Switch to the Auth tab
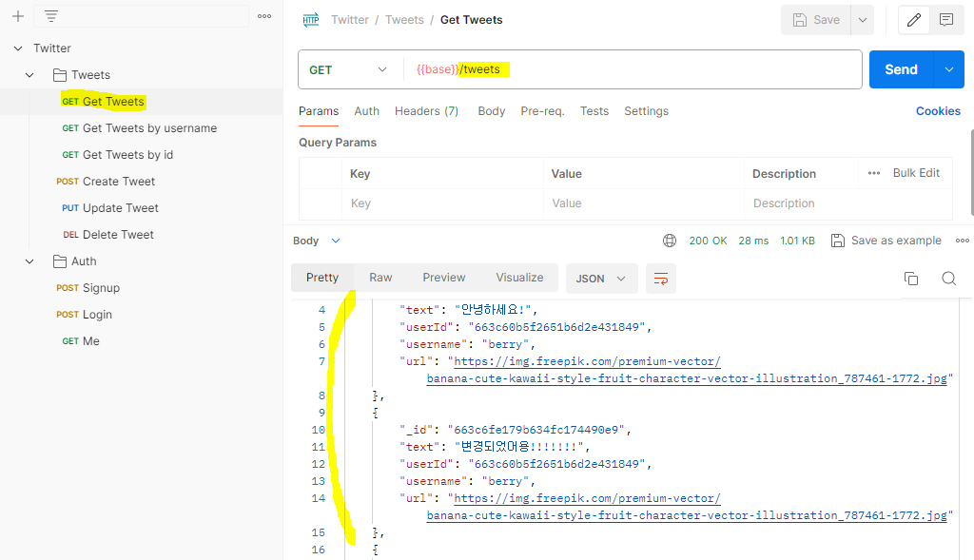Image resolution: width=974 pixels, height=560 pixels. (x=366, y=111)
